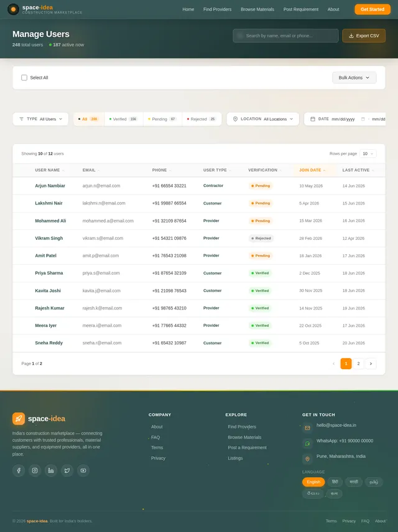Check the Select All checkbox
The image size is (398, 532).
coord(24,78)
